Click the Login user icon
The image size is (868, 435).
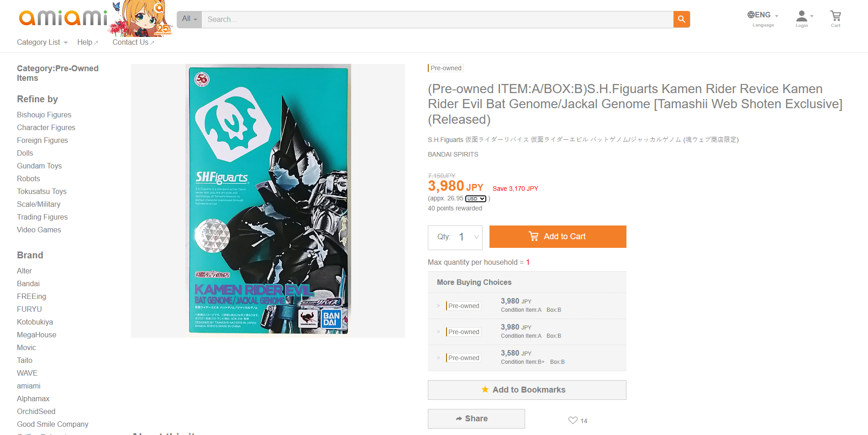click(x=803, y=19)
